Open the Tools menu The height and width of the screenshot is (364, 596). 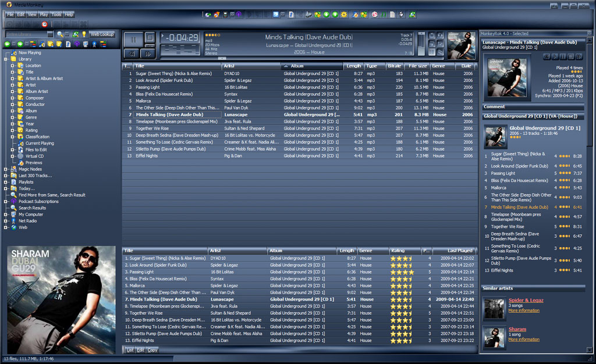[56, 15]
